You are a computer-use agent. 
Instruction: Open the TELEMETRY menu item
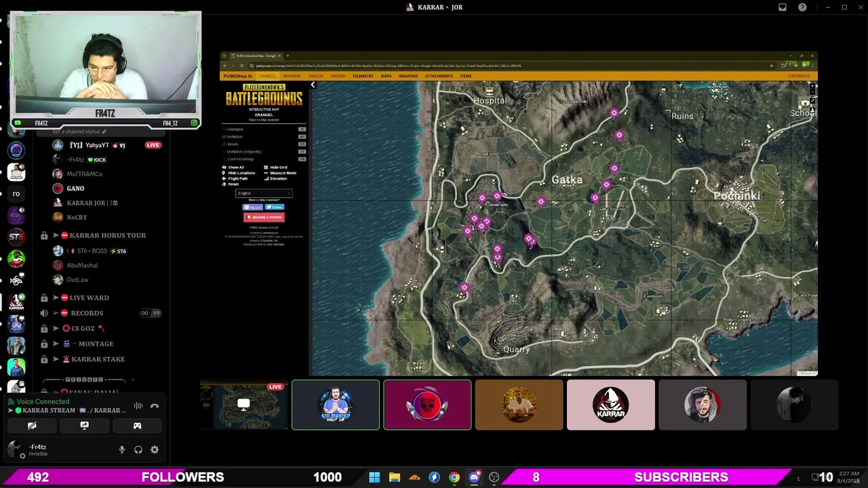[x=363, y=76]
